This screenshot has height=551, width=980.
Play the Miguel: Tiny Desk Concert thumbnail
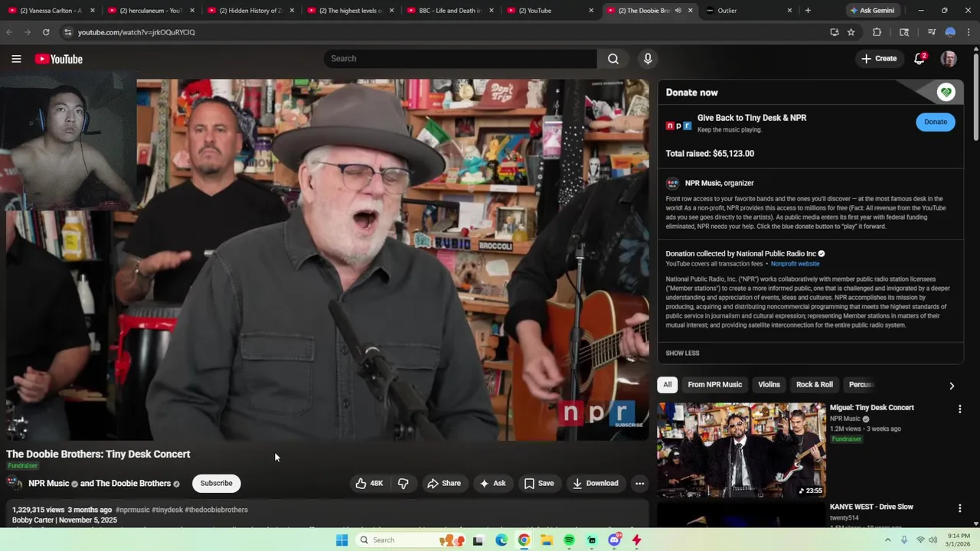741,450
